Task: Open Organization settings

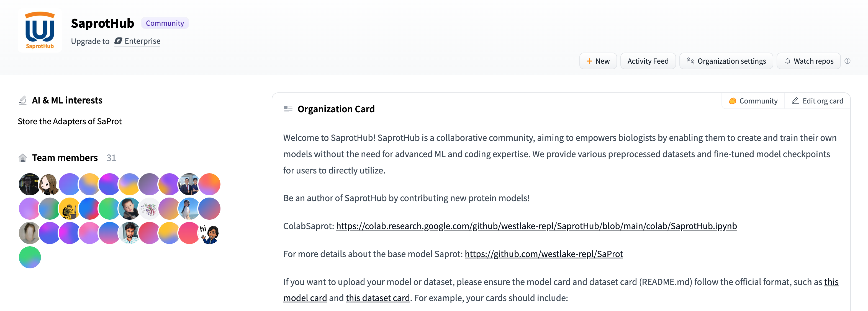Action: point(726,61)
